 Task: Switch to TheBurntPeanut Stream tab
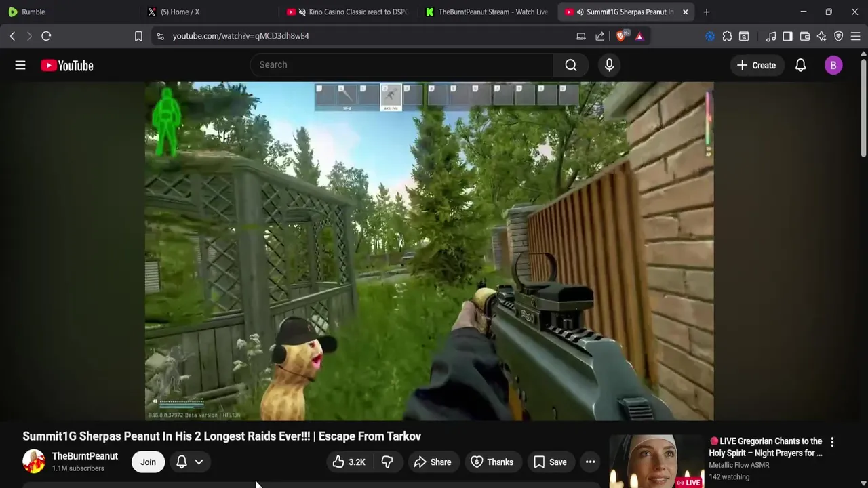[487, 12]
